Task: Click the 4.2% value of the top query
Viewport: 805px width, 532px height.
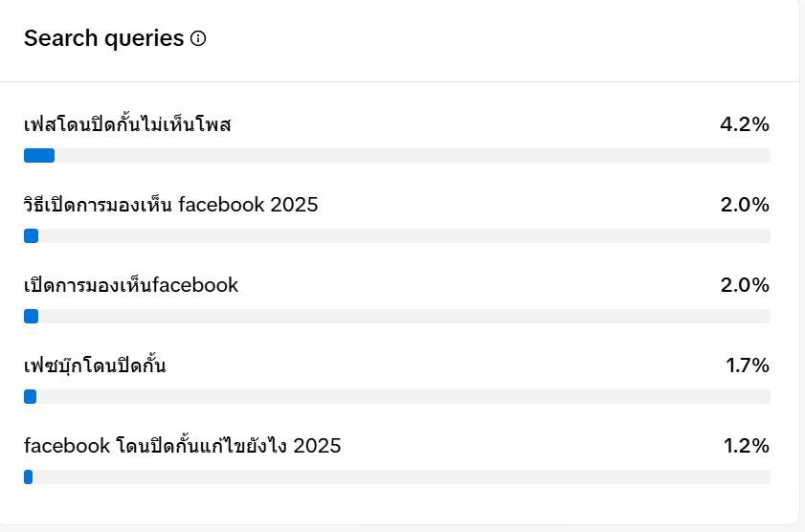Action: (745, 124)
